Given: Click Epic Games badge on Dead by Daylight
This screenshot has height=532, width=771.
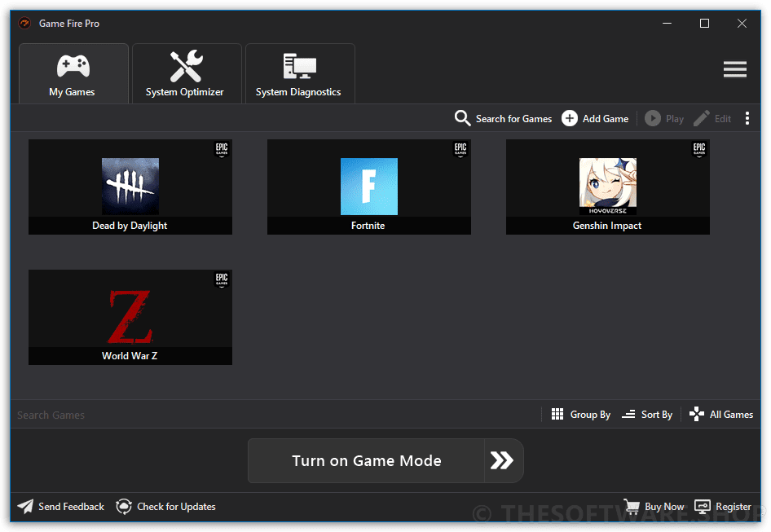Looking at the screenshot, I should [x=222, y=149].
